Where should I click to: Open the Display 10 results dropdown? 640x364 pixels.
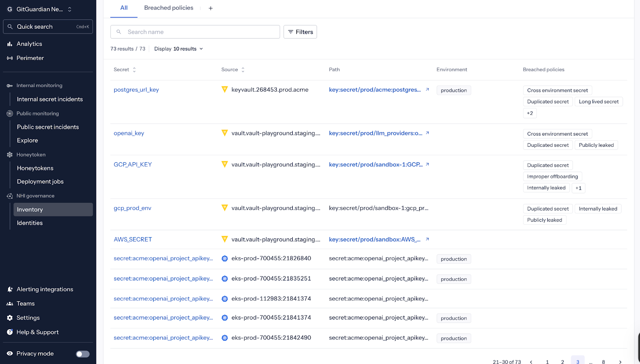[x=178, y=49]
